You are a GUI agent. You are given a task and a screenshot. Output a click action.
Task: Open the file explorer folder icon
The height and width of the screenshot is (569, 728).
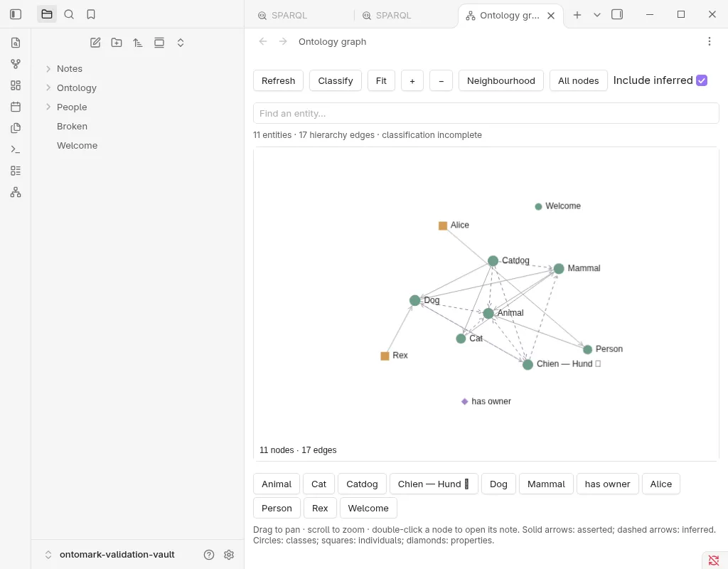click(47, 14)
